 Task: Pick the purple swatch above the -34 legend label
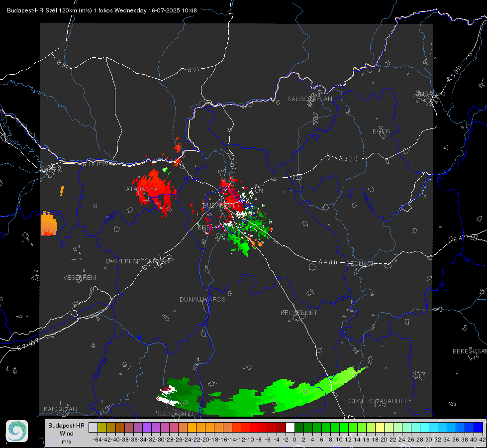tap(147, 427)
